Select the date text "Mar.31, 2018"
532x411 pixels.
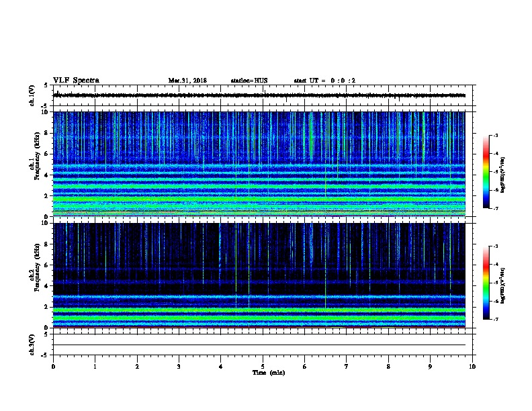coord(187,81)
